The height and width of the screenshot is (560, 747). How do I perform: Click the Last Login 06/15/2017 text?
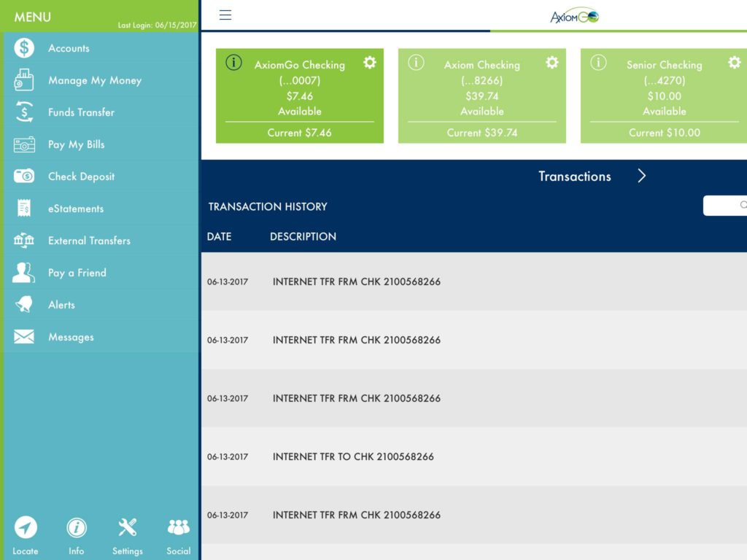tap(158, 25)
